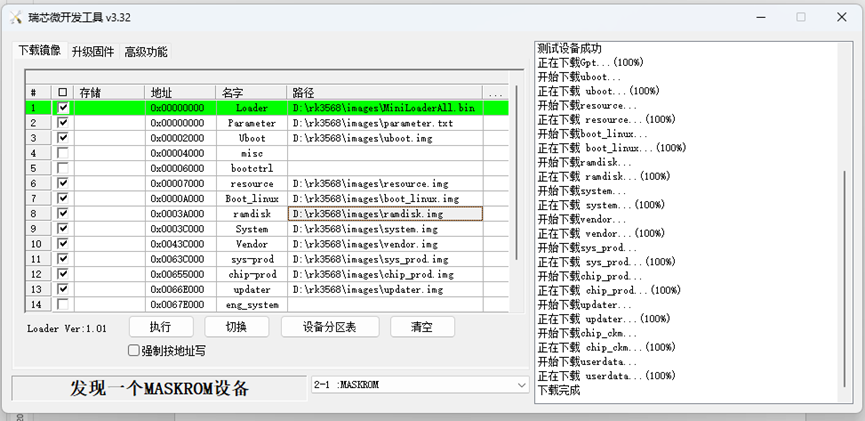865x421 pixels.
Task: Uncheck the ramdisk row checkbox
Action: 63,213
